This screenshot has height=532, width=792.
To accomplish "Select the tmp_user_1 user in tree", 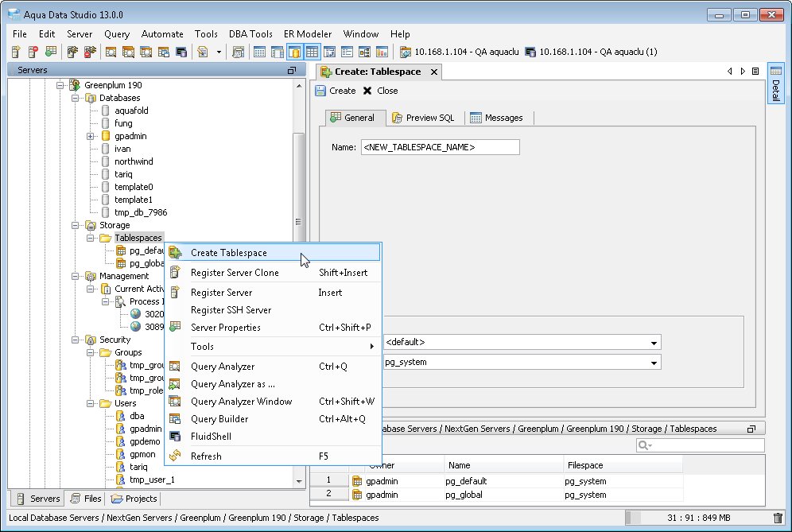I will click(152, 480).
